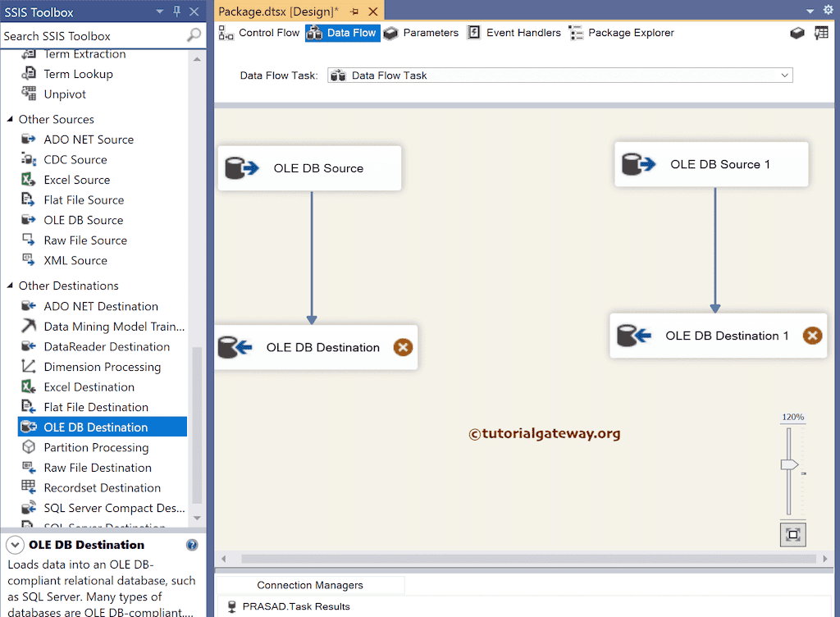Select the Excel Destination icon
This screenshot has height=617, width=840.
pos(29,386)
